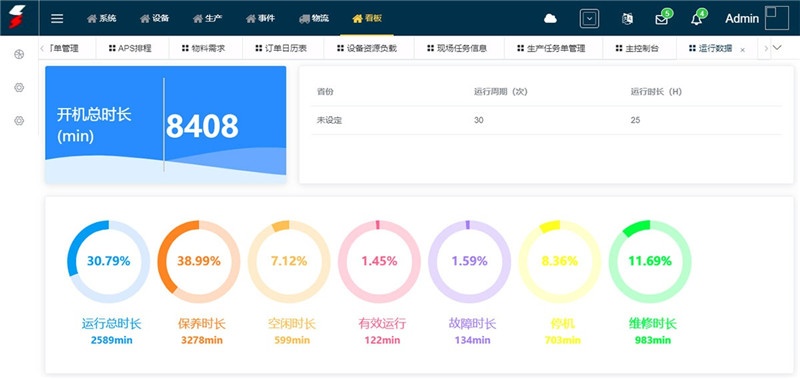
Task: Click the language translate icon
Action: 627,19
